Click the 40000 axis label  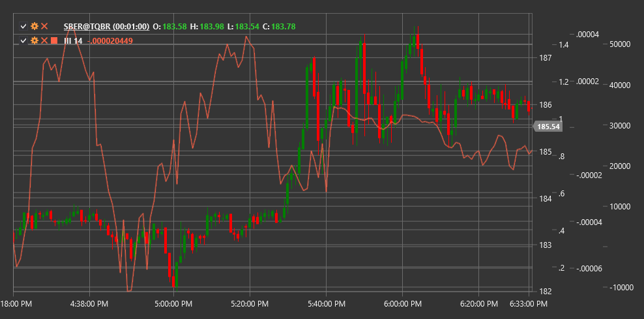pyautogui.click(x=621, y=85)
